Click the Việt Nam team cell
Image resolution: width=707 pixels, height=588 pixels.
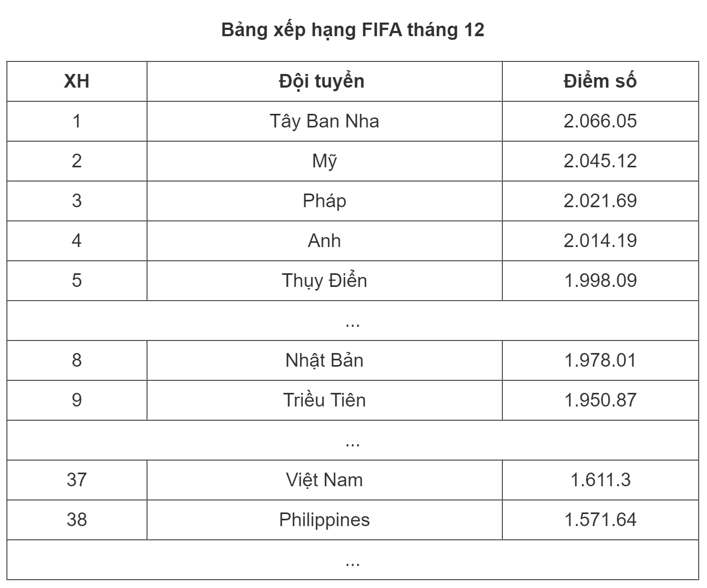point(324,480)
